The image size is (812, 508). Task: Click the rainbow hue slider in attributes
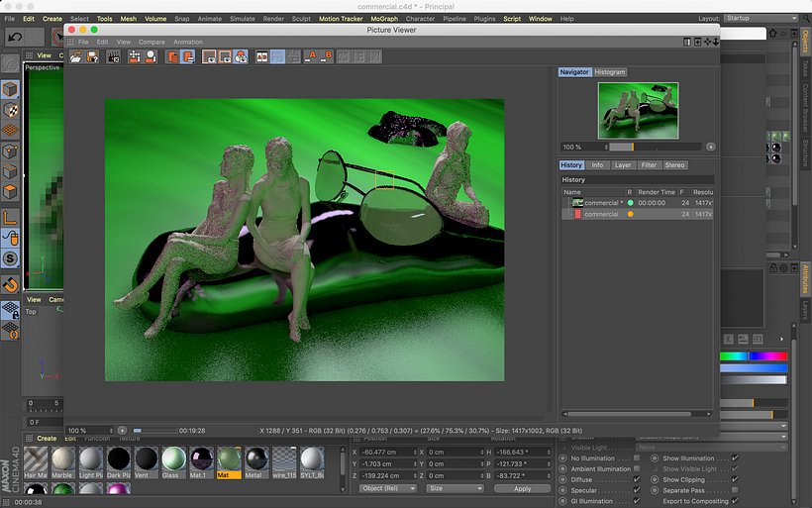click(754, 356)
